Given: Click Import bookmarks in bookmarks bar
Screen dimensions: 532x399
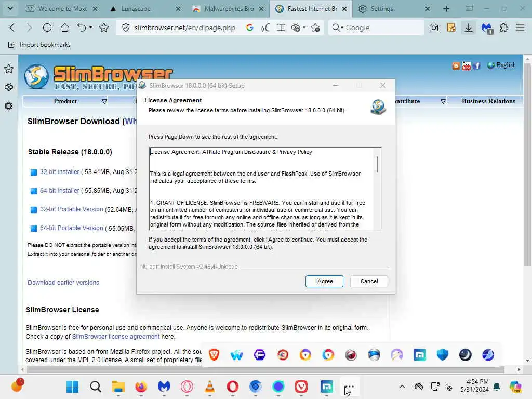Looking at the screenshot, I should [39, 45].
